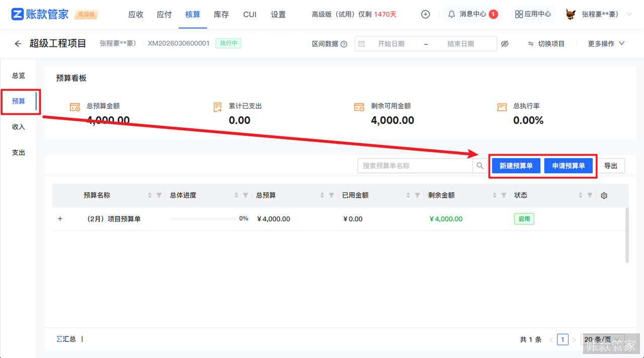Viewport: 644px width, 358px height.
Task: Click the plus circle icon in top bar
Action: point(426,14)
